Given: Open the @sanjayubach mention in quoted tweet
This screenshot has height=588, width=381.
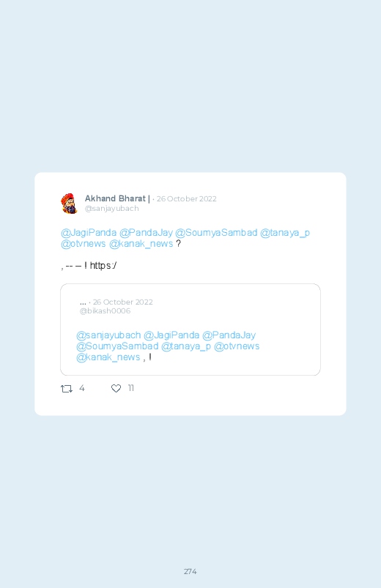Looking at the screenshot, I should [x=108, y=335].
